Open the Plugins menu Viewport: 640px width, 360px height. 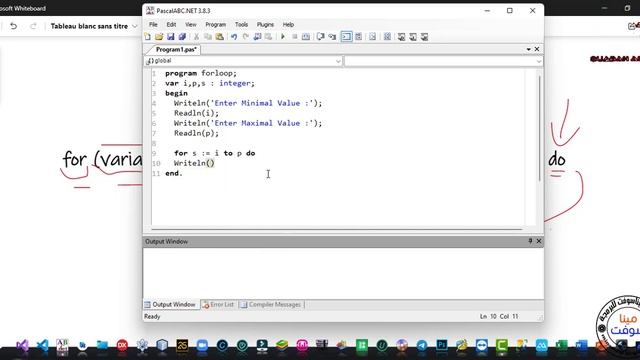pyautogui.click(x=265, y=24)
